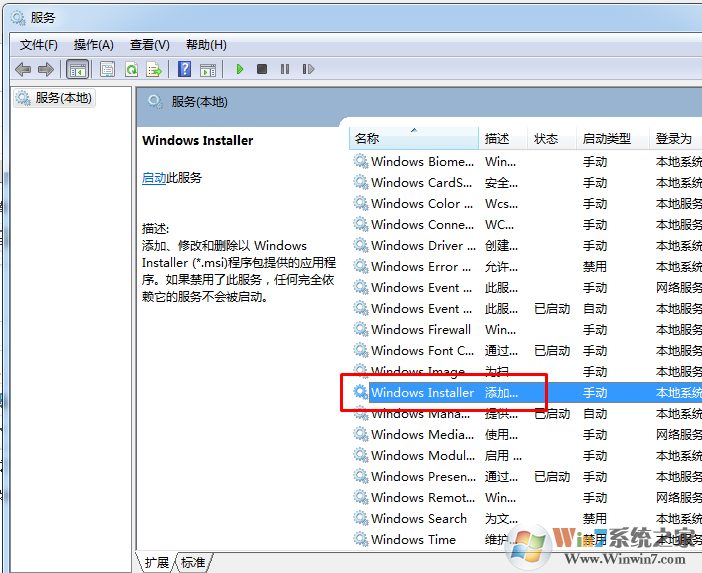Image resolution: width=702 pixels, height=573 pixels.
Task: Open the 操作(A) menu
Action: [x=94, y=45]
